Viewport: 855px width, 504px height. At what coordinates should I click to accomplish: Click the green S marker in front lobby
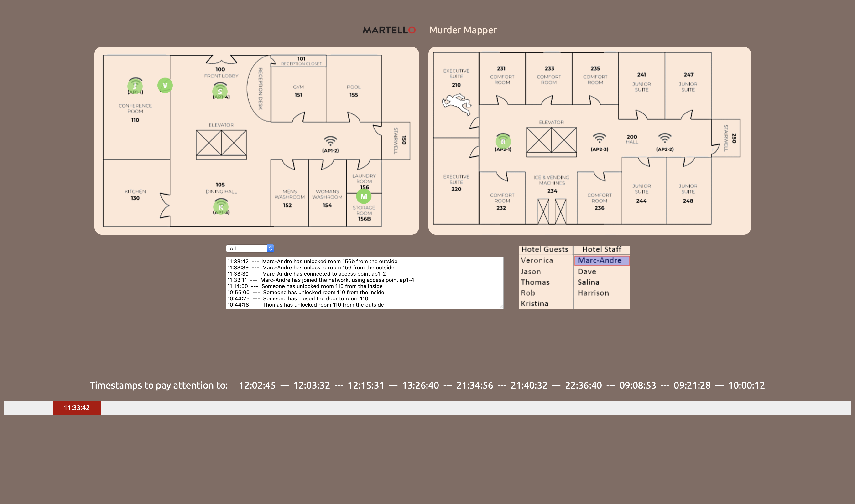pyautogui.click(x=220, y=91)
